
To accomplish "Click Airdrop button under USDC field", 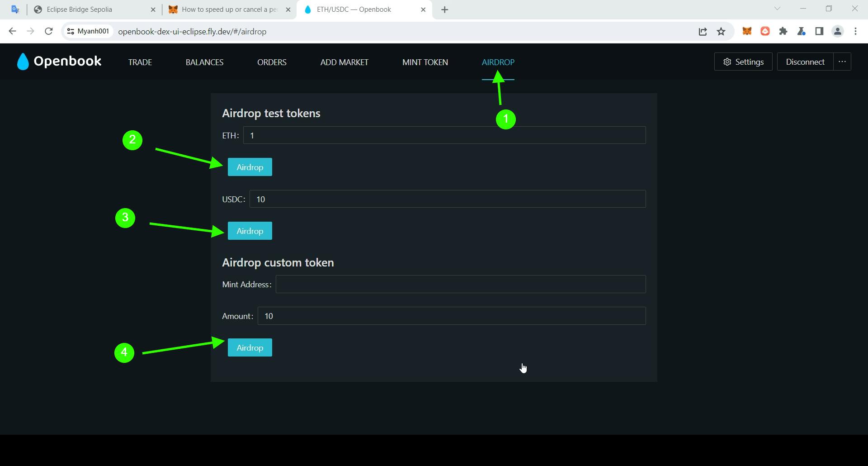I will pyautogui.click(x=250, y=231).
